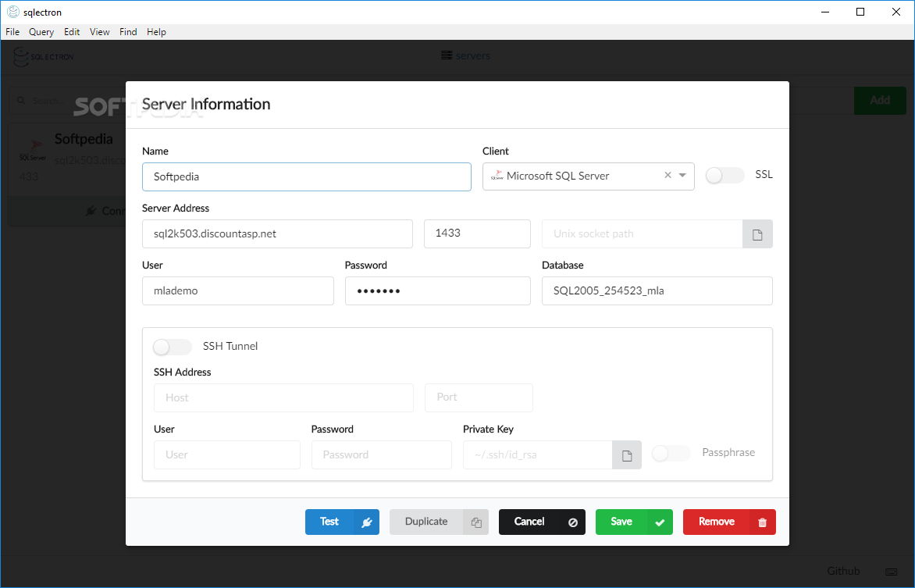Click the Private Key path field
The width and height of the screenshot is (915, 588).
(x=537, y=455)
